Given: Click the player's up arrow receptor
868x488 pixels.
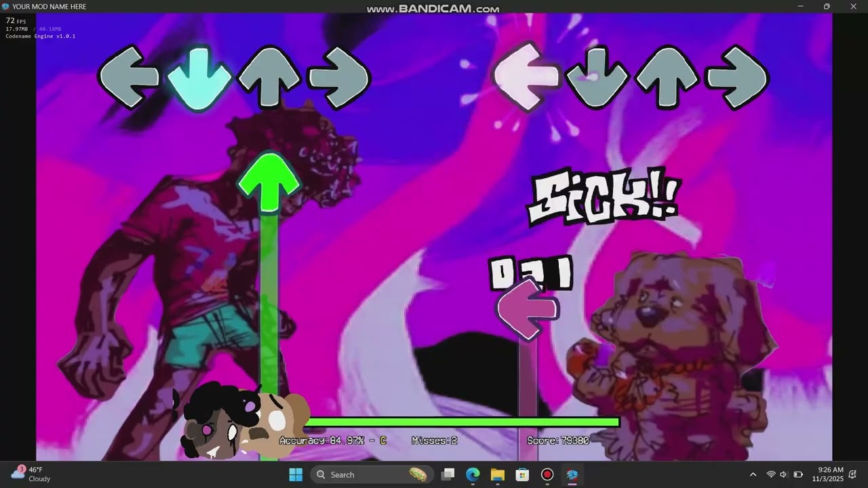Looking at the screenshot, I should [667, 77].
